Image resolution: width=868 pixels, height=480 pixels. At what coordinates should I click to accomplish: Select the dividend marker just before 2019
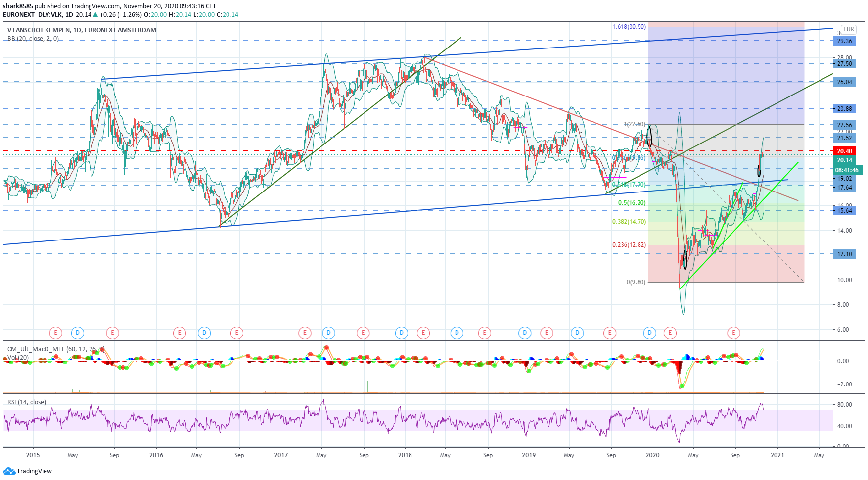[525, 333]
